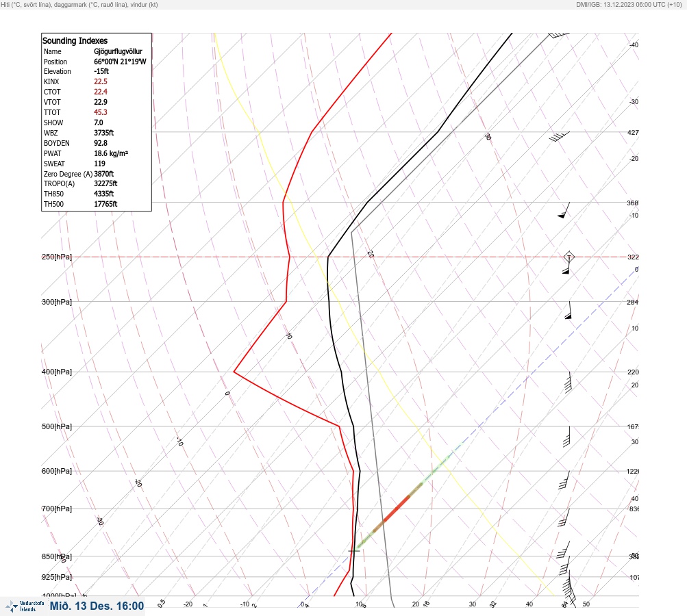Click the '500[hPa]' pressure label
This screenshot has width=687, height=616.
57,426
